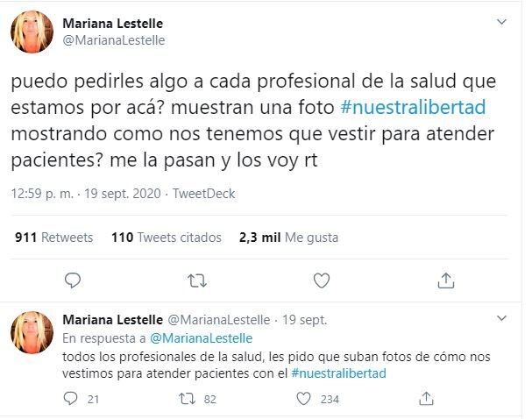The height and width of the screenshot is (419, 532).
Task: Open #nuestralibertad hashtag in reply tweet
Action: [338, 373]
